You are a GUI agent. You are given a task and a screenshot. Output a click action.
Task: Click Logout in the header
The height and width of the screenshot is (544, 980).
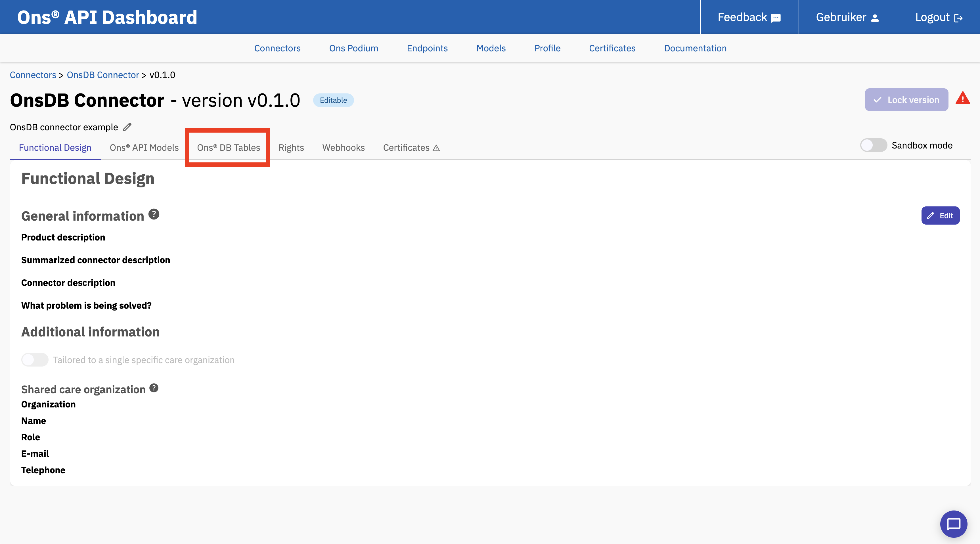pos(939,17)
